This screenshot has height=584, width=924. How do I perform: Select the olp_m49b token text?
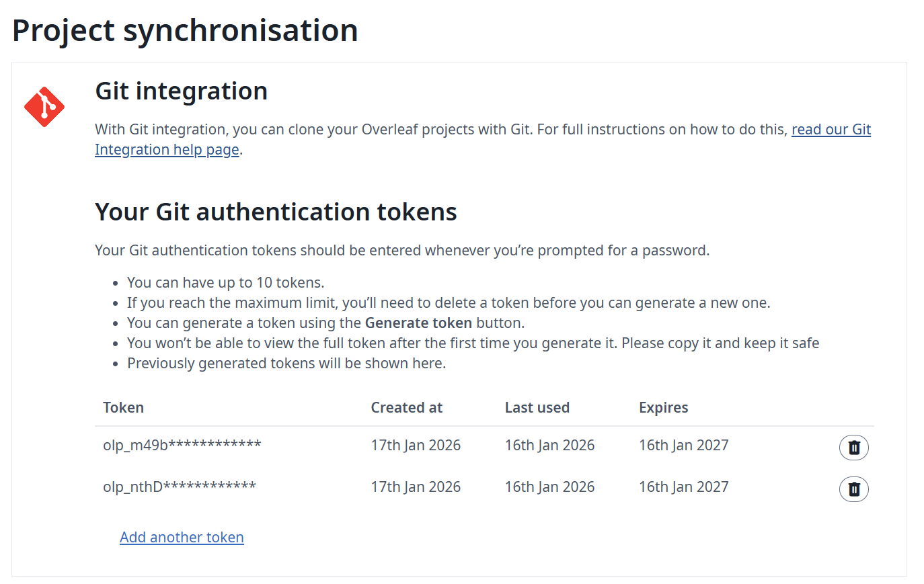tap(182, 446)
